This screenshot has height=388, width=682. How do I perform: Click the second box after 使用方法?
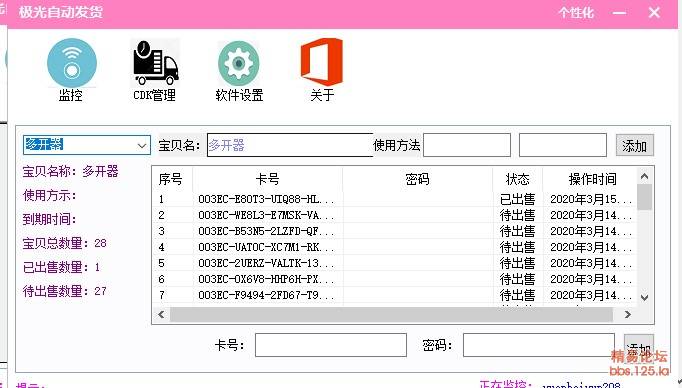tap(563, 145)
